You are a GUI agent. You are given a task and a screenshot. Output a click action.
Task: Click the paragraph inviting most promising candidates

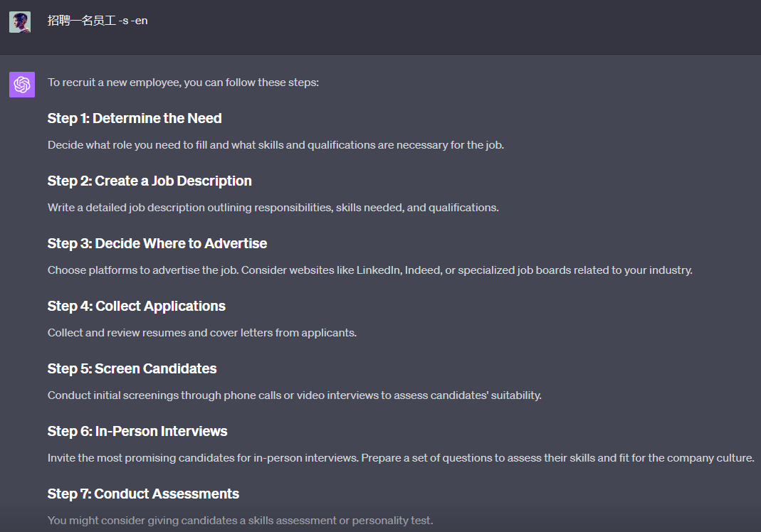pyautogui.click(x=401, y=458)
